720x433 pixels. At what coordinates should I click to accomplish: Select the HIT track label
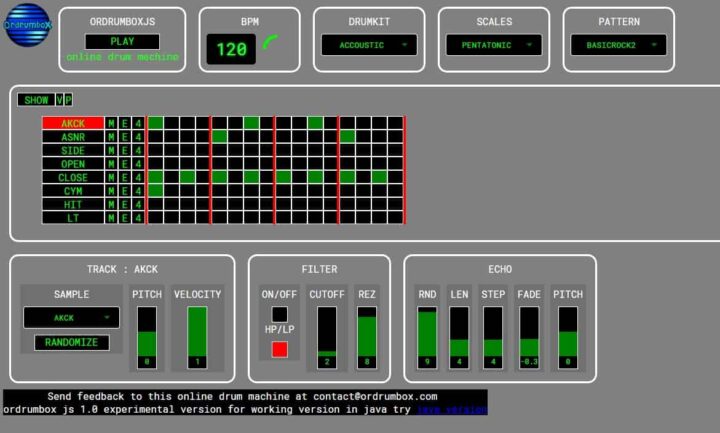73,204
